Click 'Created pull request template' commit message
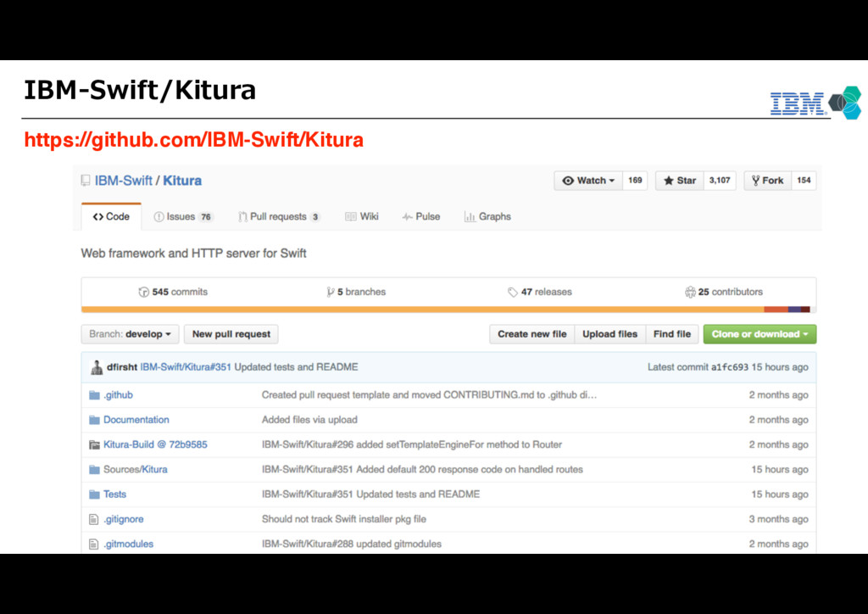Image resolution: width=868 pixels, height=614 pixels. pos(429,394)
